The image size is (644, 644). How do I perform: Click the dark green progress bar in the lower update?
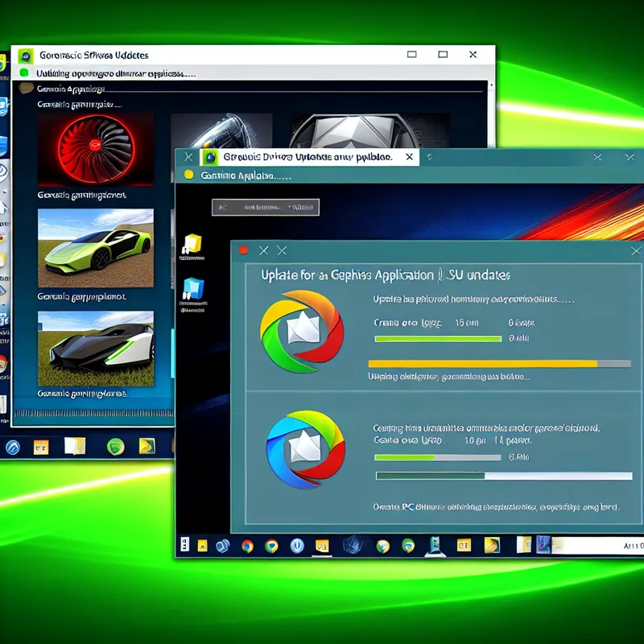click(x=504, y=476)
